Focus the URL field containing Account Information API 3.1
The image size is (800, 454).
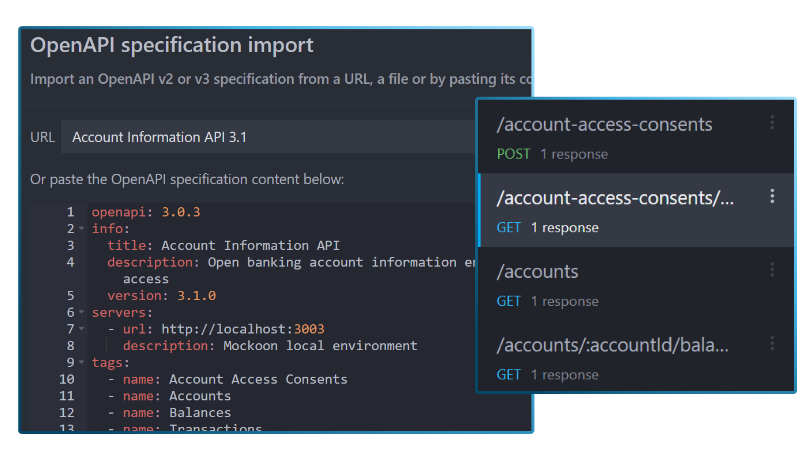point(268,137)
